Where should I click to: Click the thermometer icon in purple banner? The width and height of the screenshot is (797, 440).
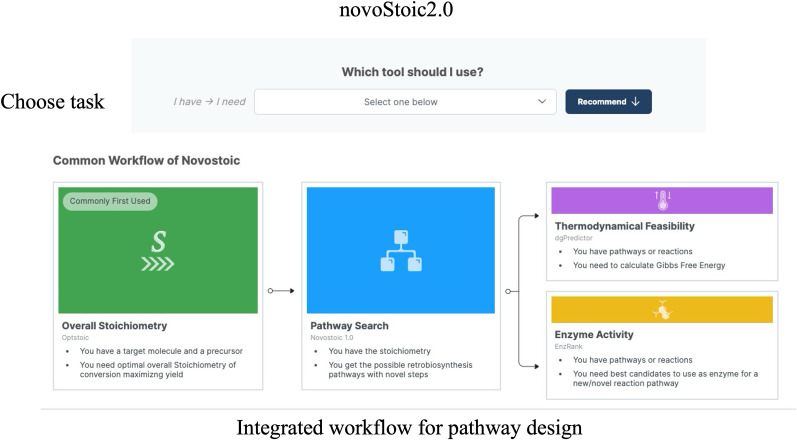(x=662, y=201)
